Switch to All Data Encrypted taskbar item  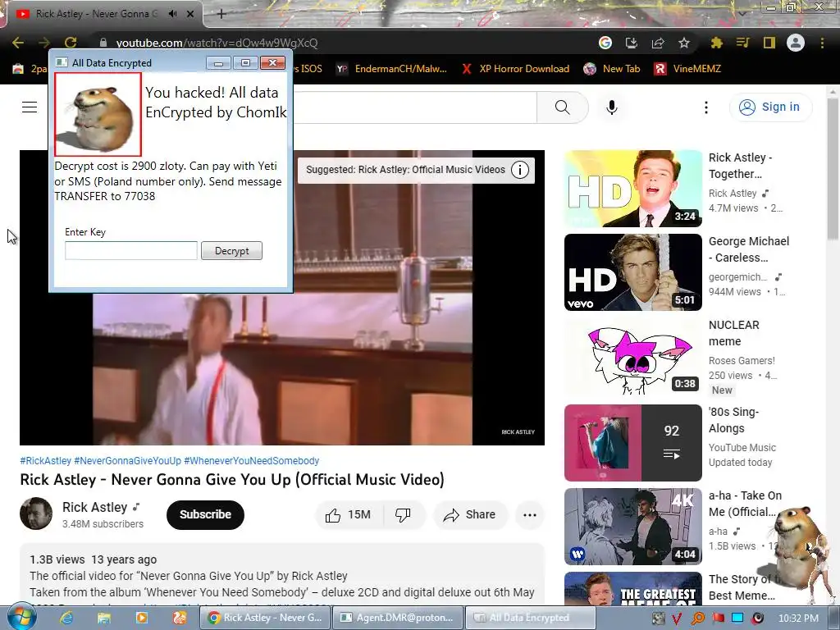(x=531, y=618)
